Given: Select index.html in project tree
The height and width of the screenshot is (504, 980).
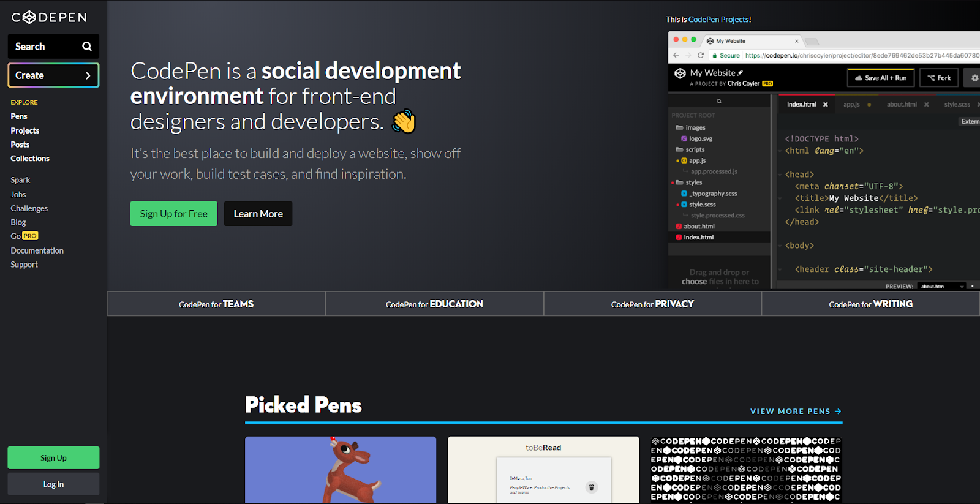Looking at the screenshot, I should 695,237.
